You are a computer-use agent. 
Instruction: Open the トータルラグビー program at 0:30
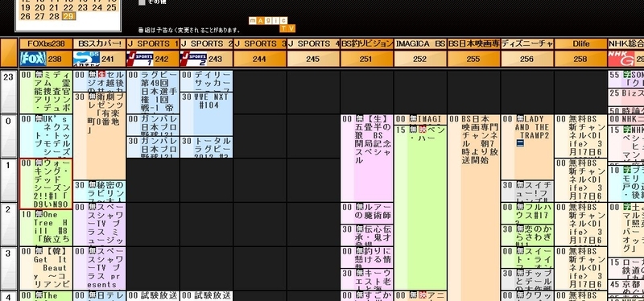pos(206,147)
